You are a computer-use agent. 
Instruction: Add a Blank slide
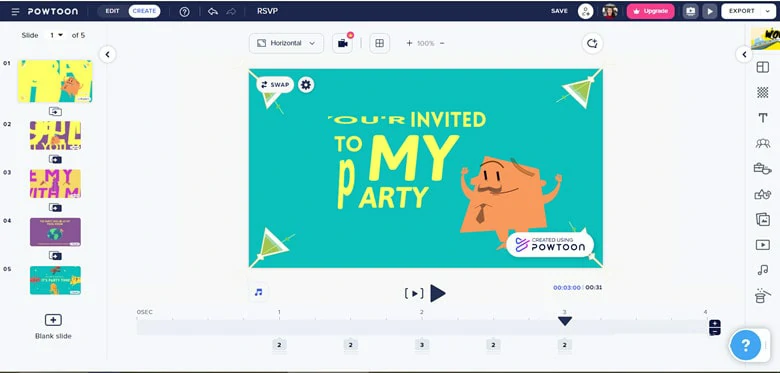coord(53,326)
